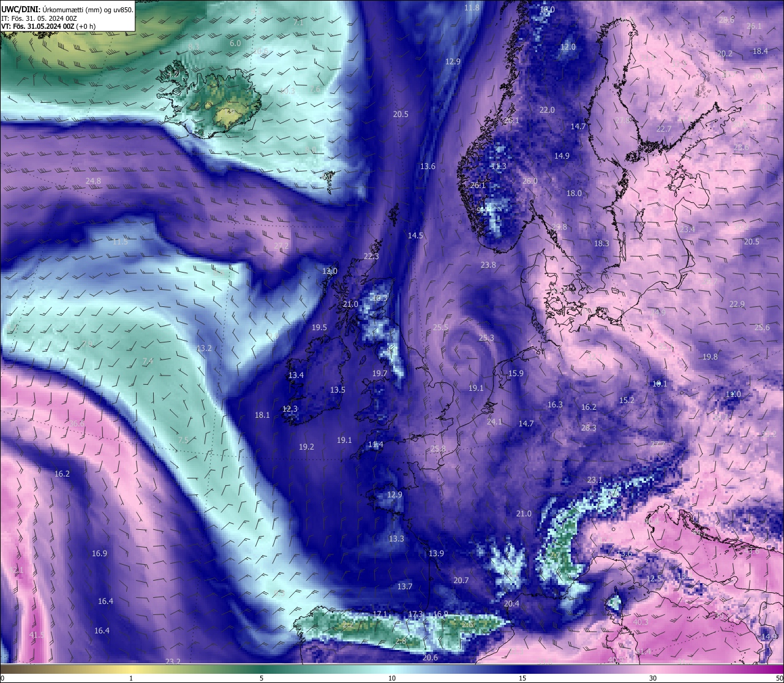Click the 10 tick on the color scale

pyautogui.click(x=392, y=677)
